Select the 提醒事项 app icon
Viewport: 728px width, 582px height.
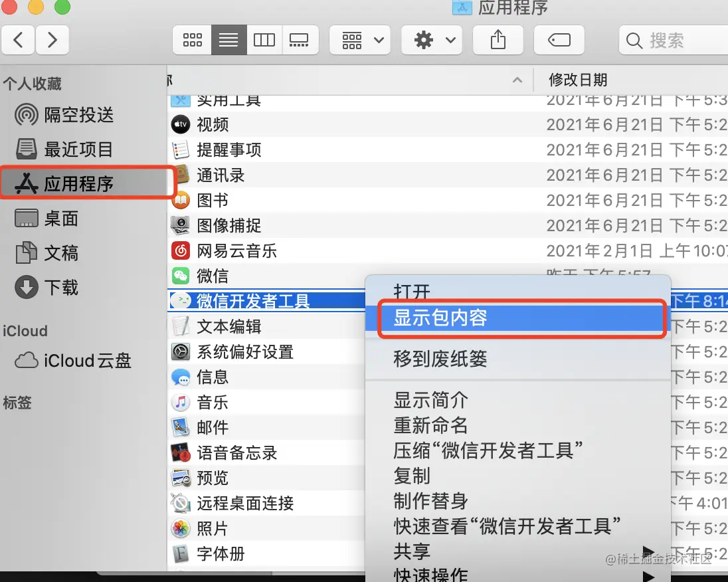[x=181, y=149]
